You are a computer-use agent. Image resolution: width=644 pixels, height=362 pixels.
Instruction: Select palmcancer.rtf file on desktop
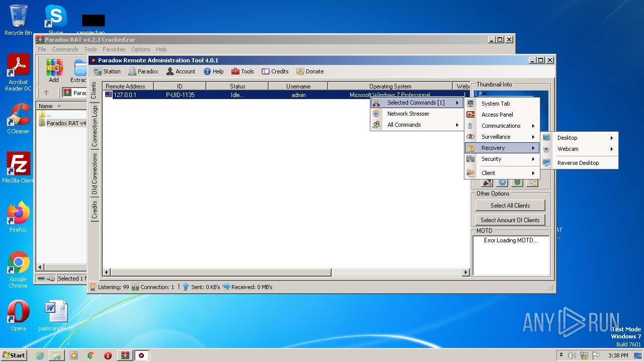point(56,316)
